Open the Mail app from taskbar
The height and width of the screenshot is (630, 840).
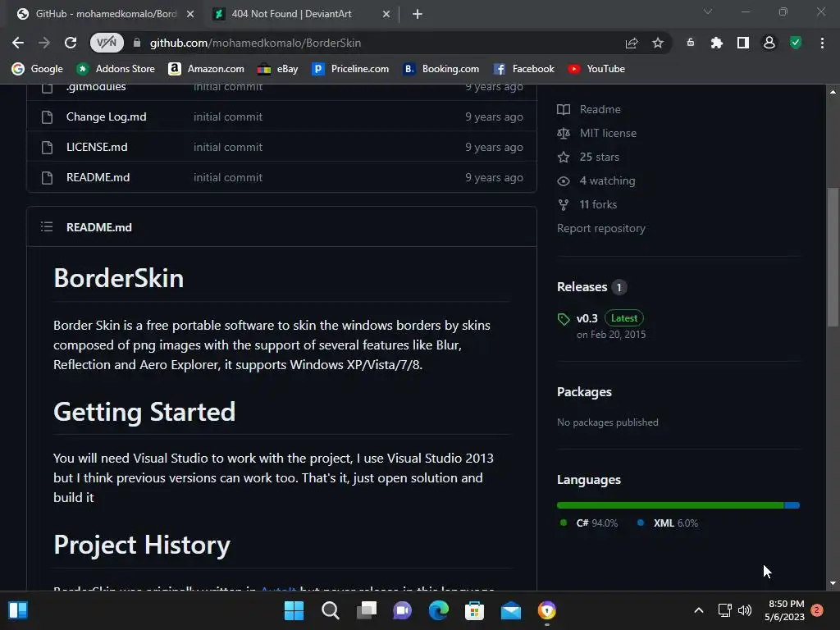[510, 610]
